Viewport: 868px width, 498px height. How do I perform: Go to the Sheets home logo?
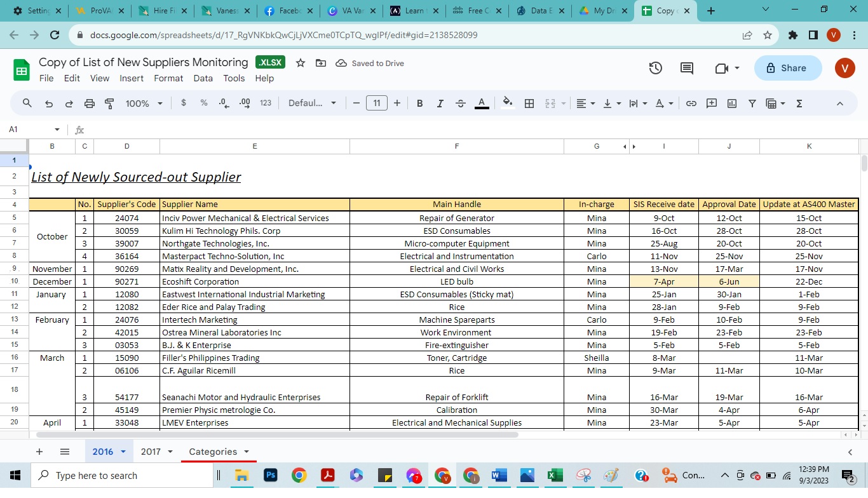22,69
